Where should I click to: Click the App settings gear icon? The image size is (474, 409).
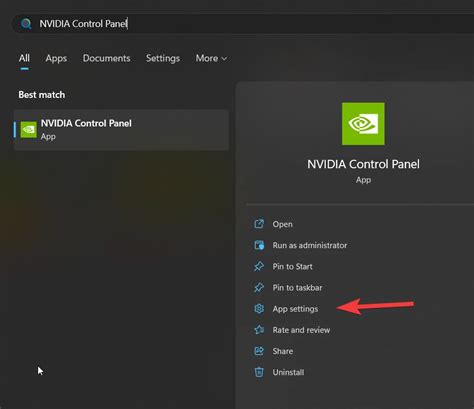pyautogui.click(x=259, y=309)
